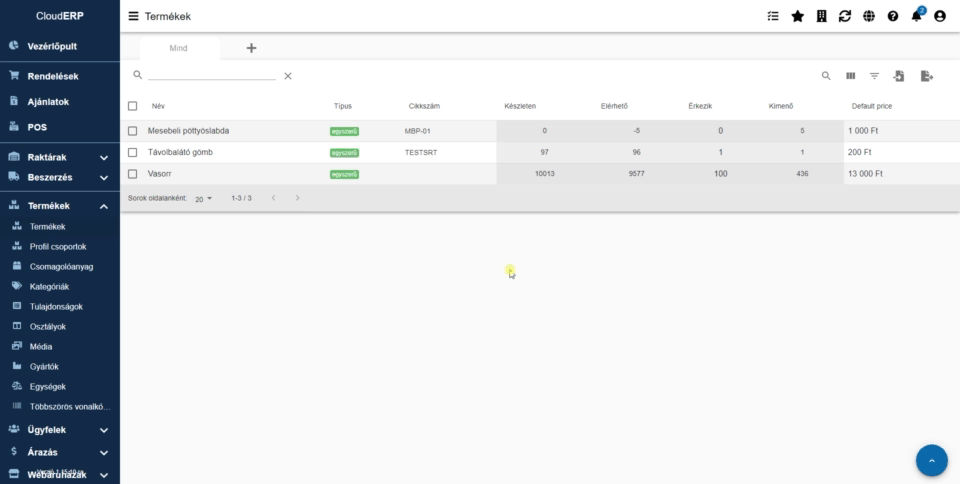Click the blue floating scroll-up button

click(931, 460)
